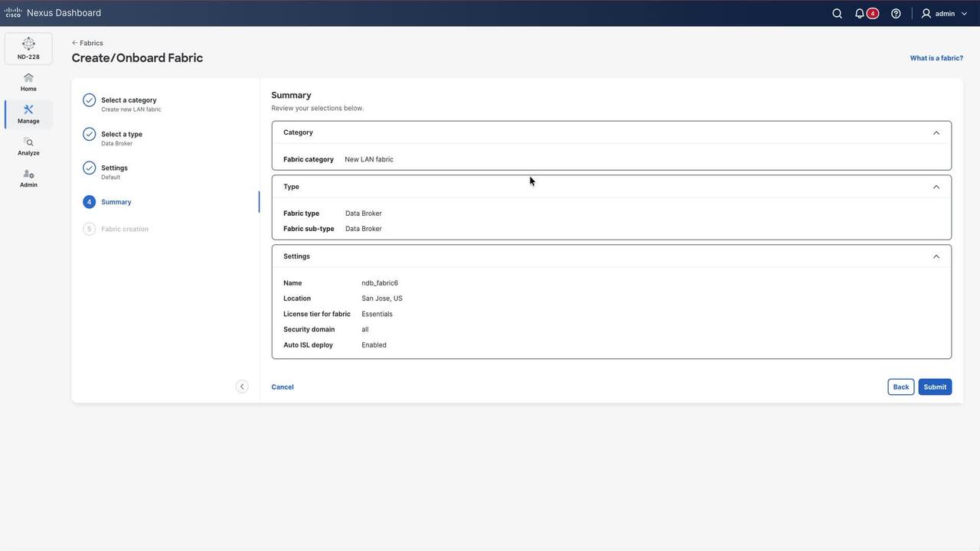Screen dimensions: 980x551
Task: Collapse the Settings section
Action: 936,256
